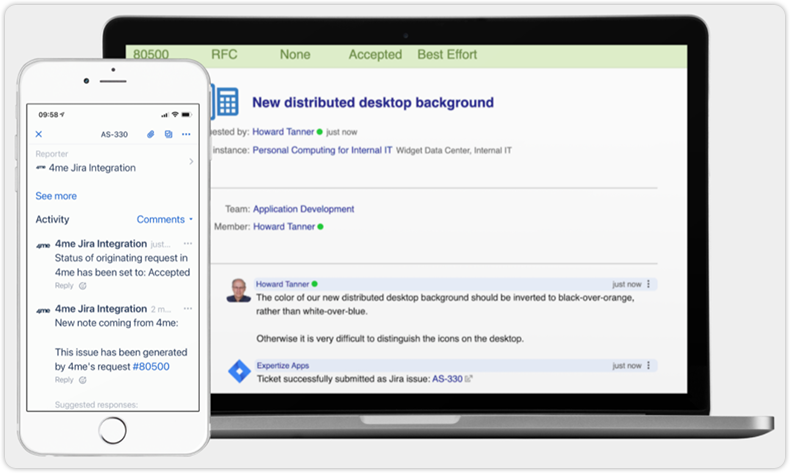Open requester Howard Tanner link near title
The width and height of the screenshot is (790, 473).
pos(283,131)
